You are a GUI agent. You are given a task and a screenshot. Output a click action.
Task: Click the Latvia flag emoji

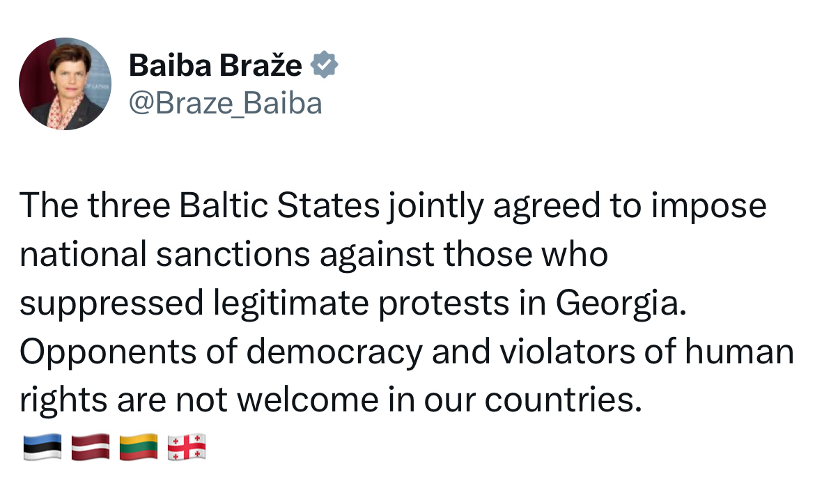[91, 446]
